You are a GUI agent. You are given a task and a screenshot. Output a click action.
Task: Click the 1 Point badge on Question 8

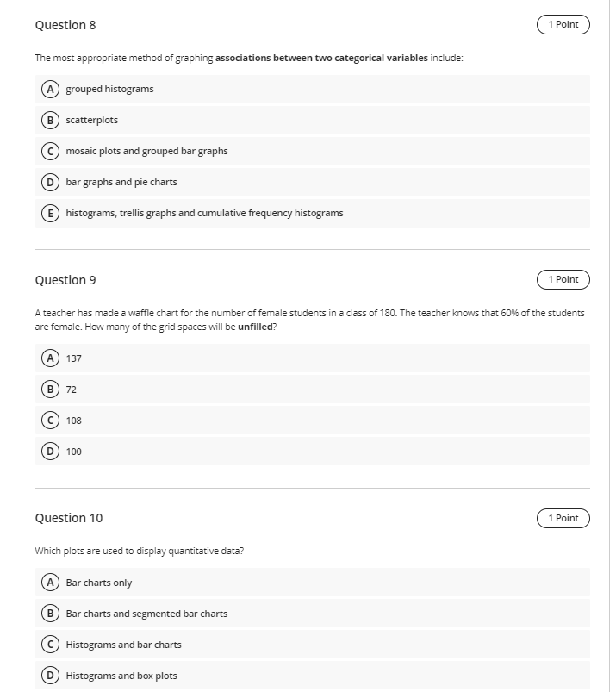(x=563, y=24)
